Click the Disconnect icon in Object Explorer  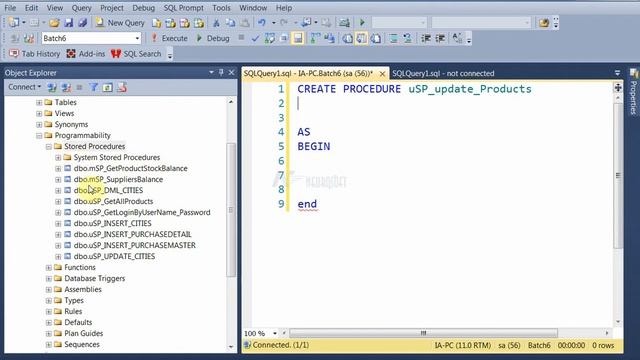(66, 87)
